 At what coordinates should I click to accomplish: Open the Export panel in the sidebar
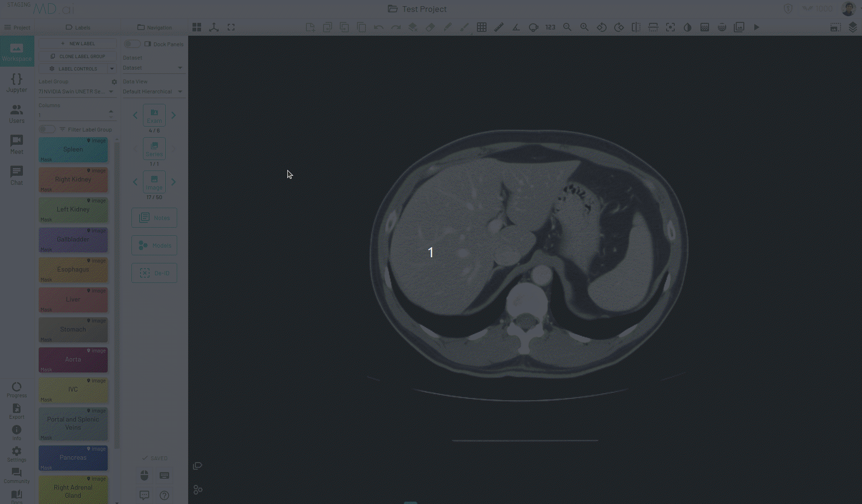point(17,411)
